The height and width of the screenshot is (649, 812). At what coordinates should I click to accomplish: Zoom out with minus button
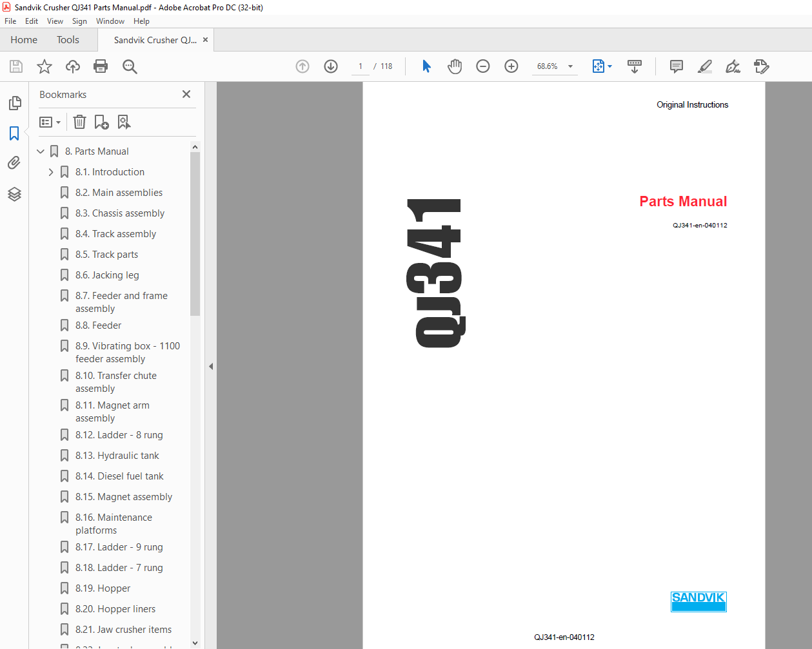pos(483,66)
